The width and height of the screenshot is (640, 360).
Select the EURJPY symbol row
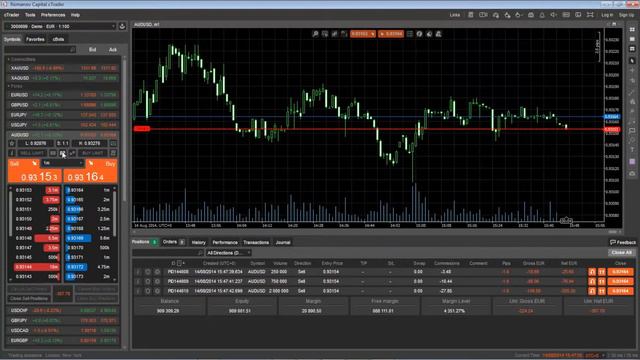point(63,115)
